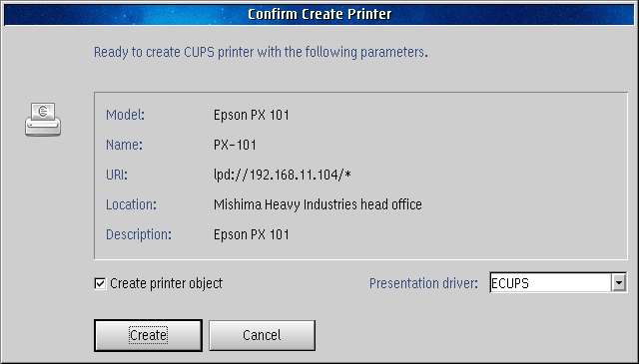Click the URI: label

tap(117, 176)
